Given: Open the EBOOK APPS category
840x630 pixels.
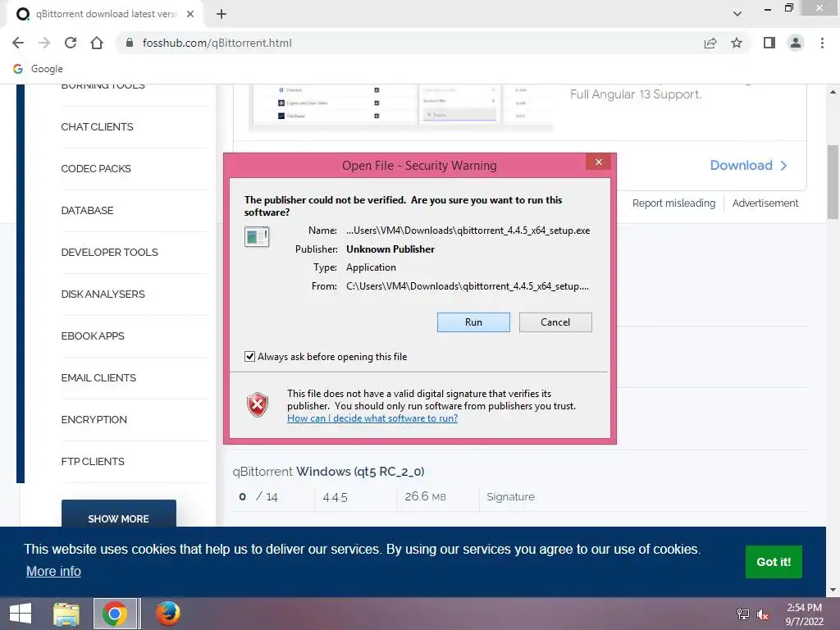Looking at the screenshot, I should pos(93,336).
